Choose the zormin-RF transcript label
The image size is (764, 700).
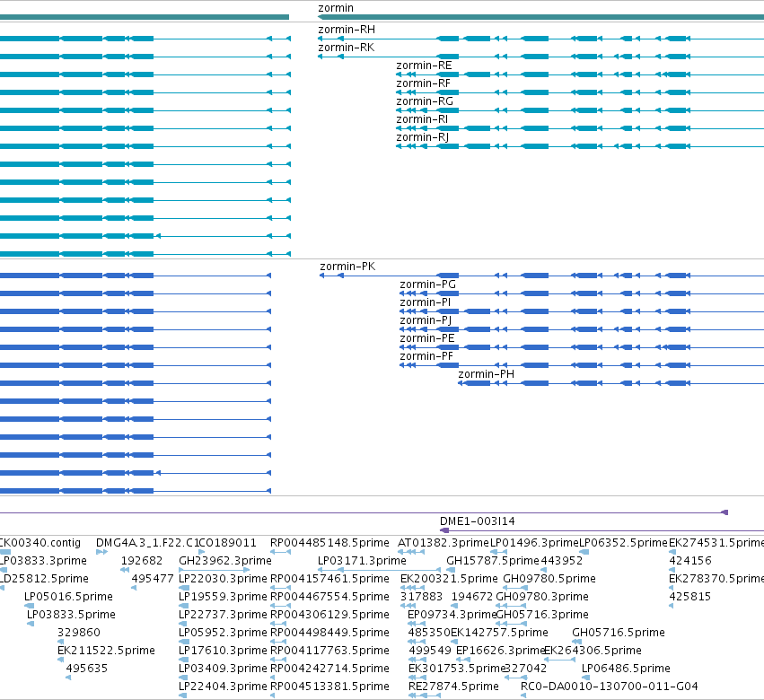coord(424,83)
